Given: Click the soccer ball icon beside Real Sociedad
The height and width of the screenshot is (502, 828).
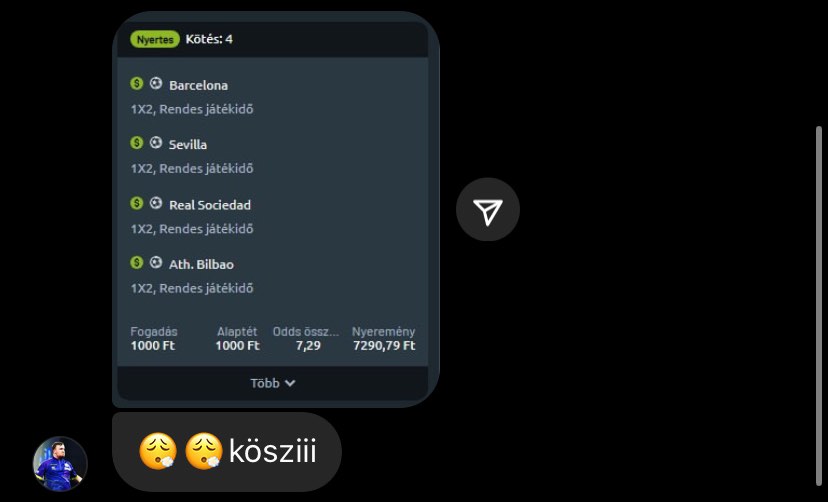Looking at the screenshot, I should (x=156, y=203).
